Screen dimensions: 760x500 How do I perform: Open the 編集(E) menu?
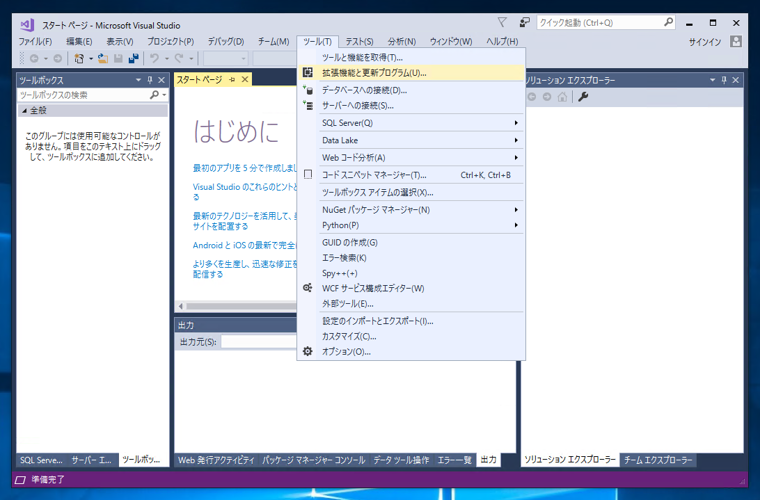79,42
